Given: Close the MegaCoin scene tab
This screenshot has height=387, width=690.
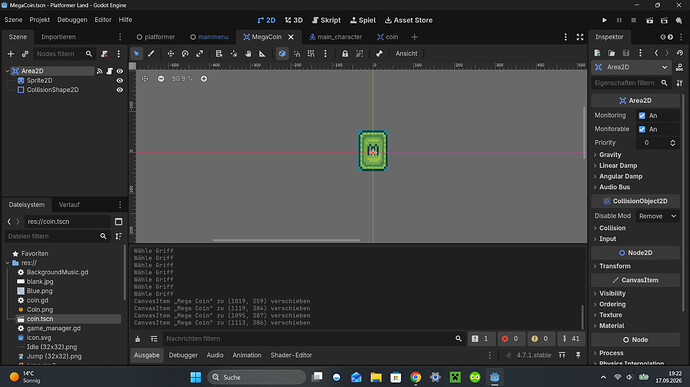Looking at the screenshot, I should 291,37.
